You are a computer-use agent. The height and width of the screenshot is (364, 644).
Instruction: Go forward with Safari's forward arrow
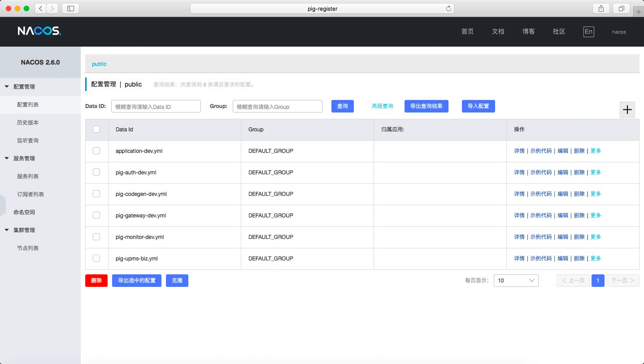click(52, 8)
